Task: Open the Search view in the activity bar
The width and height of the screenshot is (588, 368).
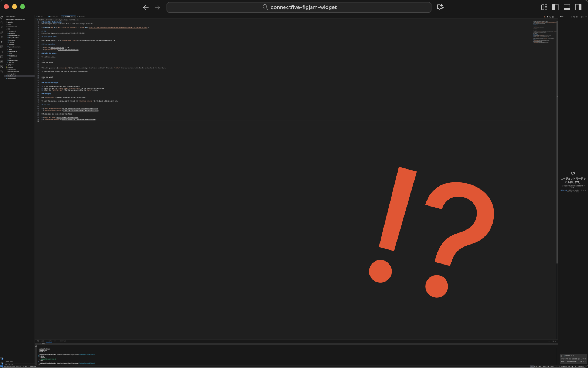Action: [x=2, y=22]
